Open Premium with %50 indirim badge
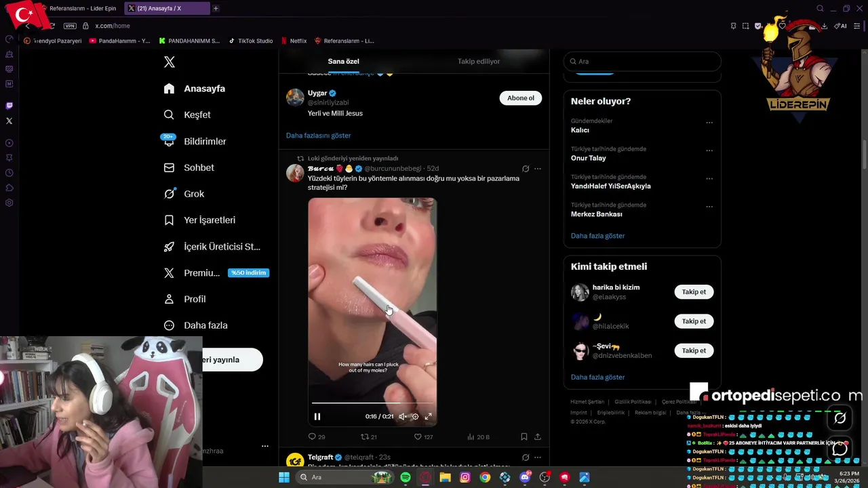The image size is (868, 488). [x=216, y=272]
